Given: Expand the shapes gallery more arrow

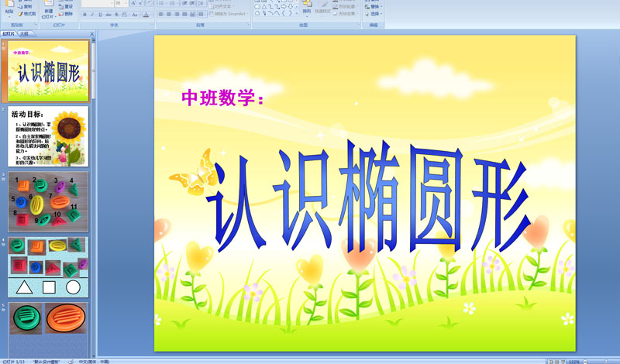Looking at the screenshot, I should [x=297, y=13].
